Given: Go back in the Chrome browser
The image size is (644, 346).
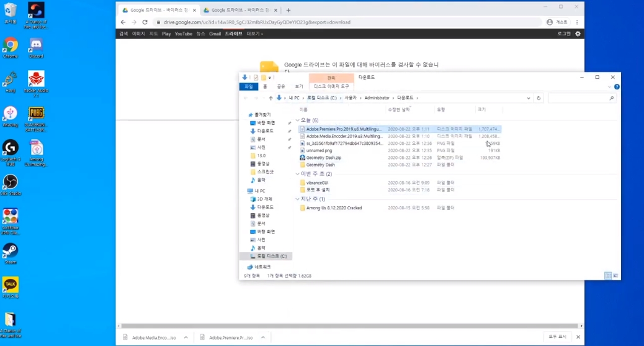Looking at the screenshot, I should [123, 22].
